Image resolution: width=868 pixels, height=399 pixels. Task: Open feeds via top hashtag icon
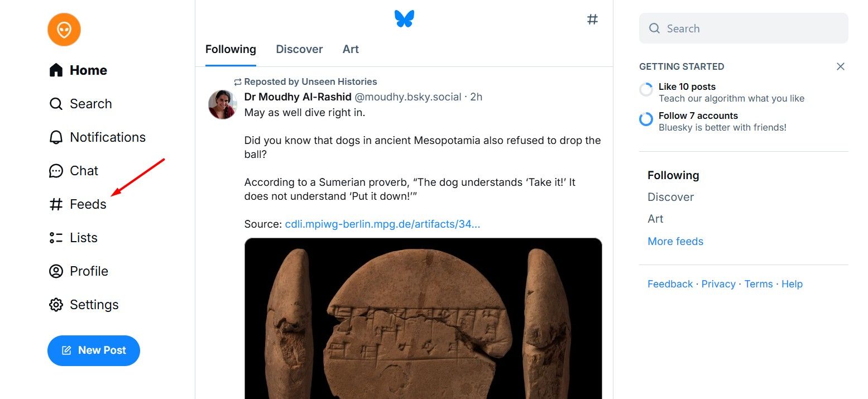(x=592, y=20)
